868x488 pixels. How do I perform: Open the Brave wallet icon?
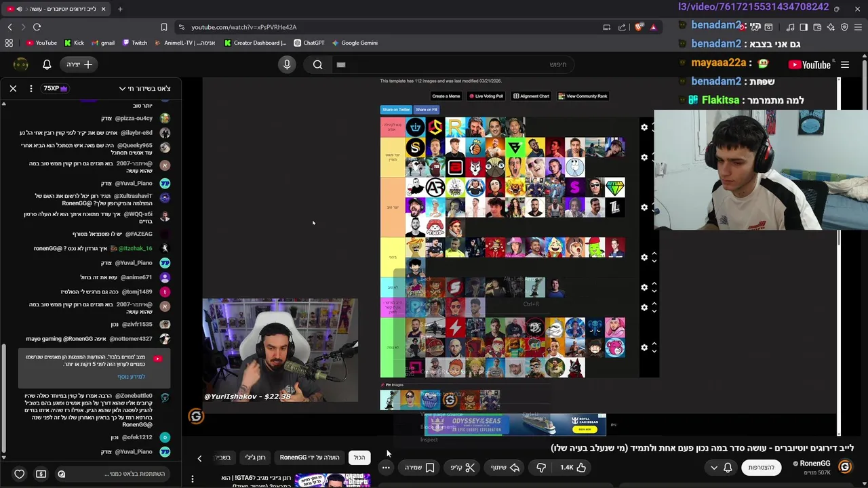pyautogui.click(x=817, y=27)
